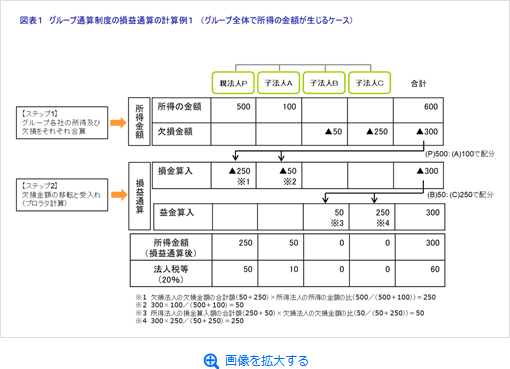
Task: Click the ※1 footnote text line
Action: (286, 297)
